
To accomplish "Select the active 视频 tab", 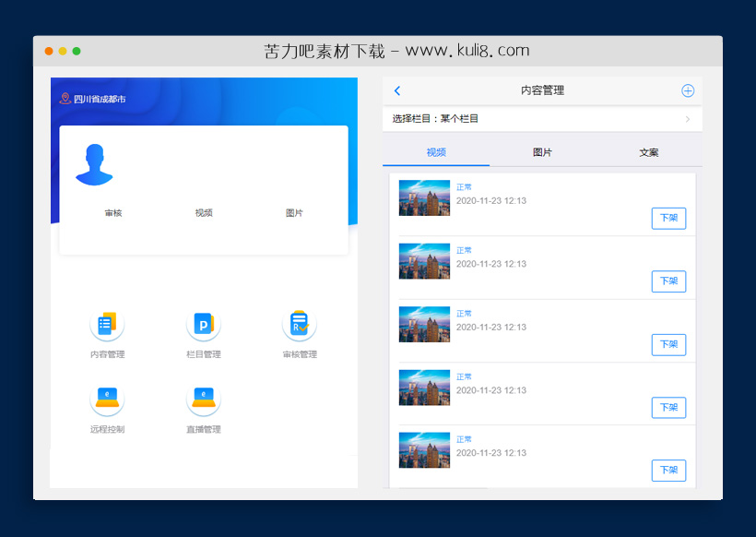I will point(436,151).
